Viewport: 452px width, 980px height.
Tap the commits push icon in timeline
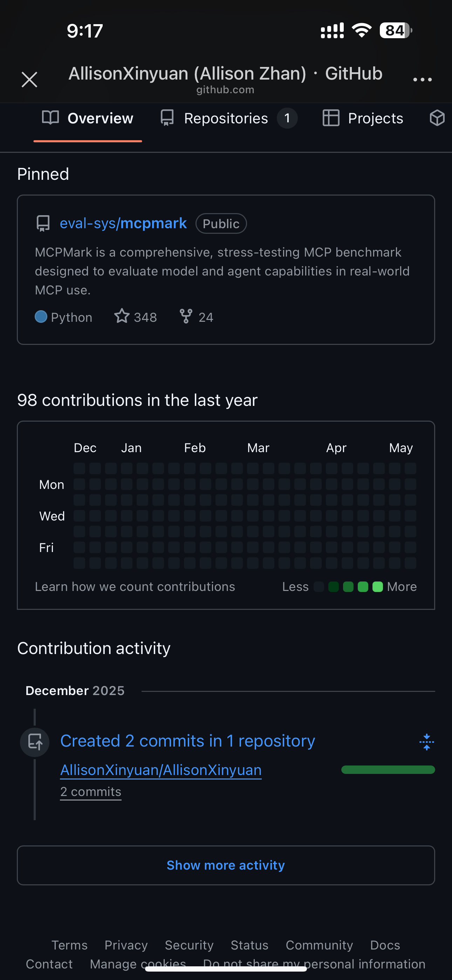(x=35, y=742)
